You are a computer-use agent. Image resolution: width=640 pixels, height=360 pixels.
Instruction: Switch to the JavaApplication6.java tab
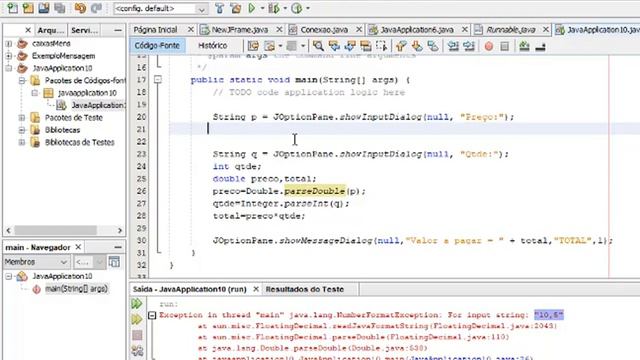pos(416,30)
